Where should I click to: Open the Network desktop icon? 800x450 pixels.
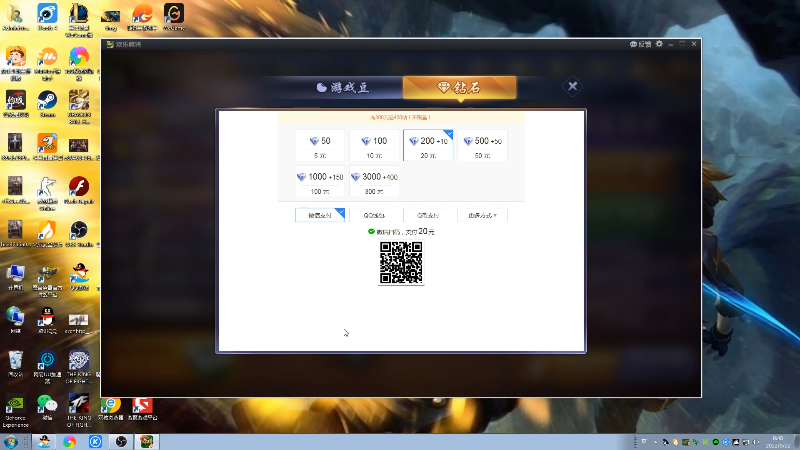click(x=15, y=320)
